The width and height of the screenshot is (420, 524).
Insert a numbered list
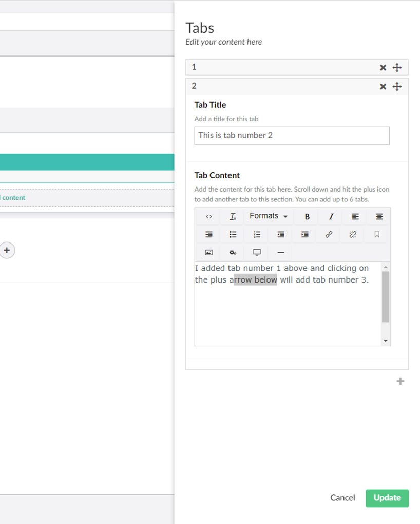257,235
